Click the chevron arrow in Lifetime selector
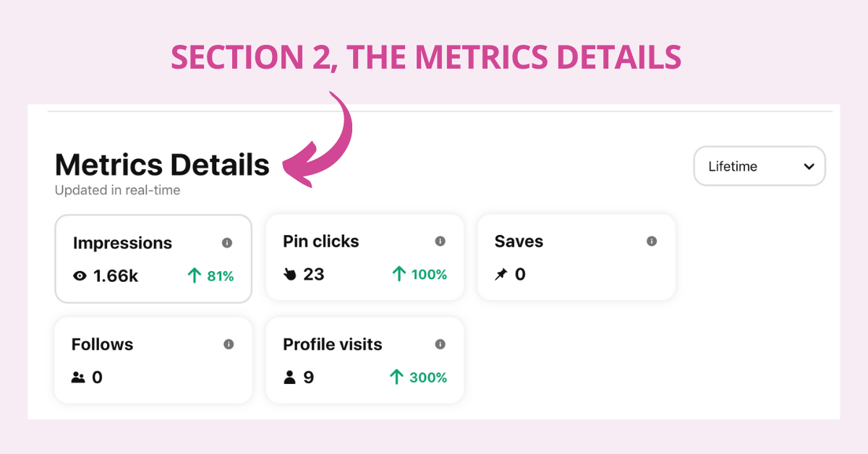The height and width of the screenshot is (454, 868). click(809, 167)
